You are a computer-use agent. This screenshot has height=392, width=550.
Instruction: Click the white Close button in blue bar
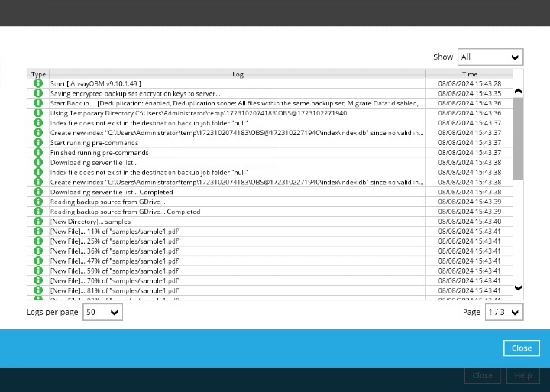pos(521,348)
